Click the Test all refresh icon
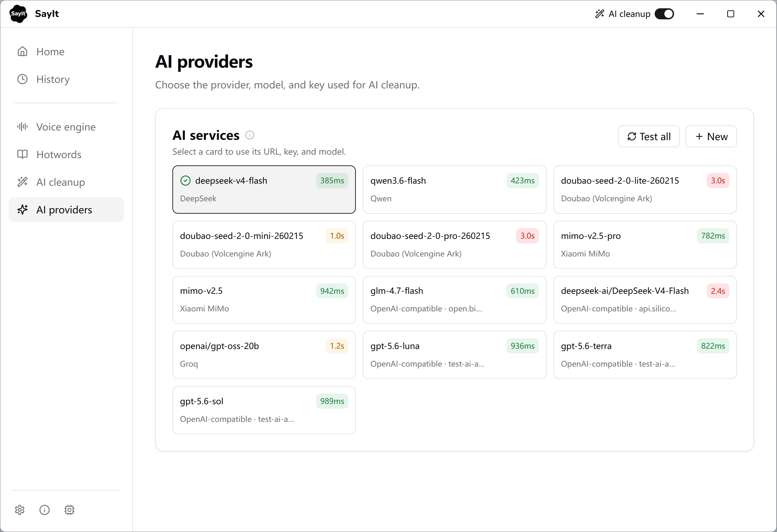This screenshot has height=532, width=777. [632, 137]
